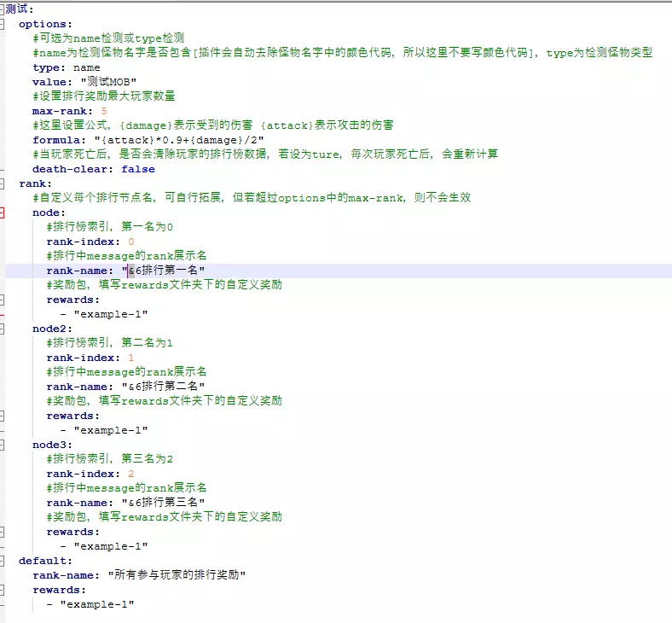This screenshot has height=623, width=672.
Task: Collapse rewards: fold marker inside node2
Action: tap(2, 416)
